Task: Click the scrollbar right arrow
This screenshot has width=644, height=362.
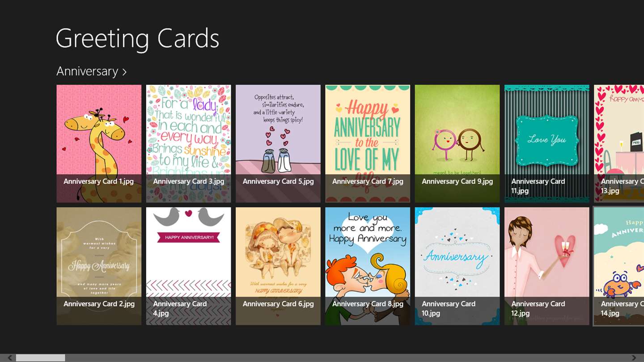Action: coord(634,358)
